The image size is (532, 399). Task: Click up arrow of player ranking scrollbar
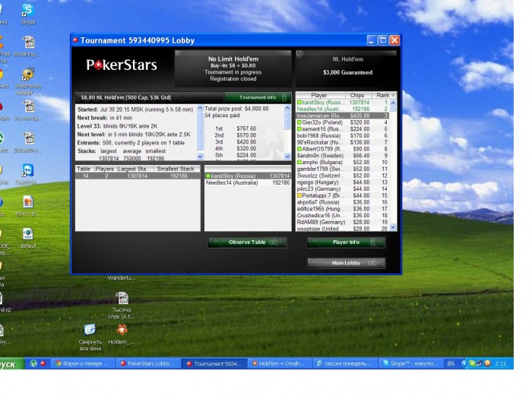[x=393, y=103]
